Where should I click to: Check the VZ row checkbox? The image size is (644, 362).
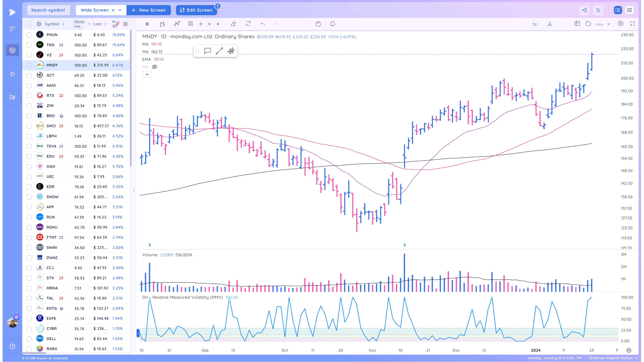(29, 55)
